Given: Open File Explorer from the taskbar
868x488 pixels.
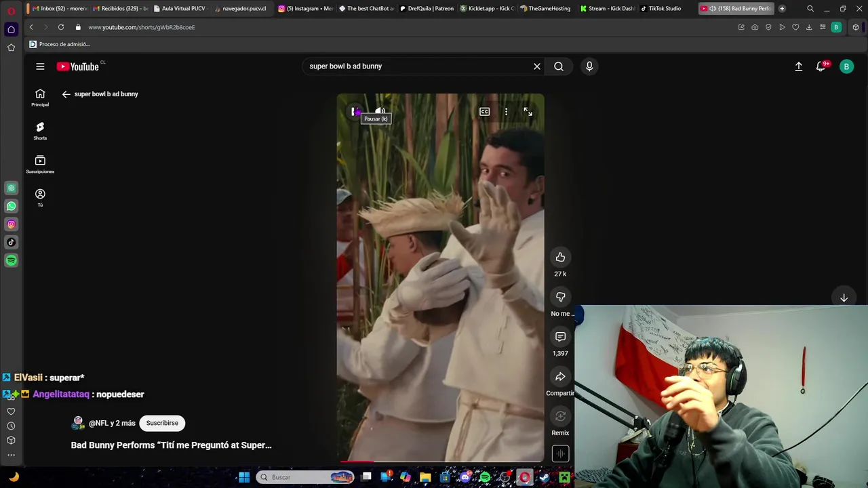Looking at the screenshot, I should (x=425, y=477).
